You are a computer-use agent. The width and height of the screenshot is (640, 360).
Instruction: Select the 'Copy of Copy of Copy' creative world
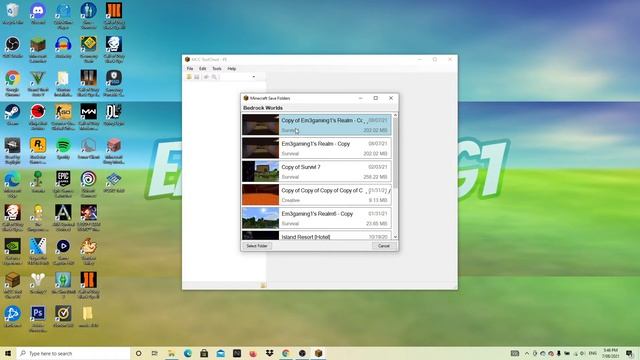[x=316, y=195]
